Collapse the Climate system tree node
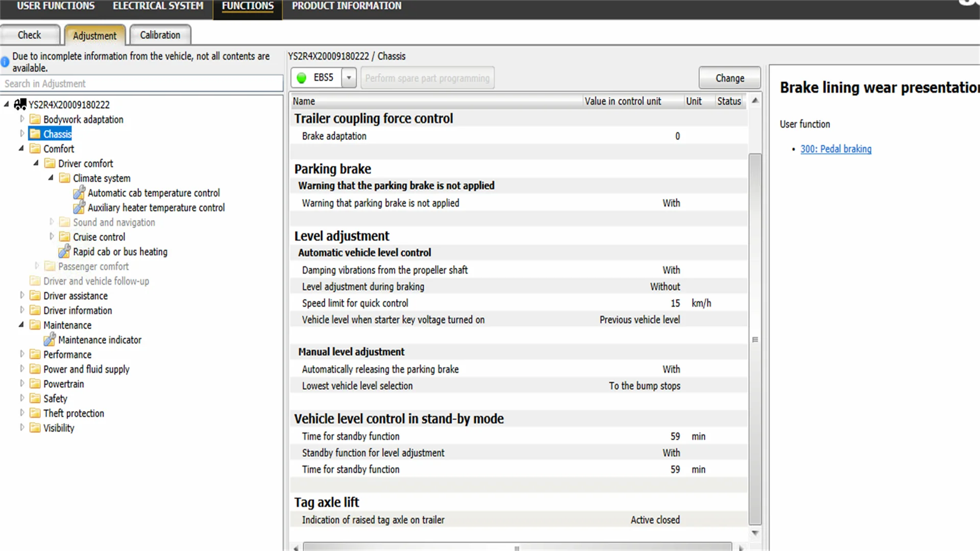This screenshot has width=980, height=551. 51,178
